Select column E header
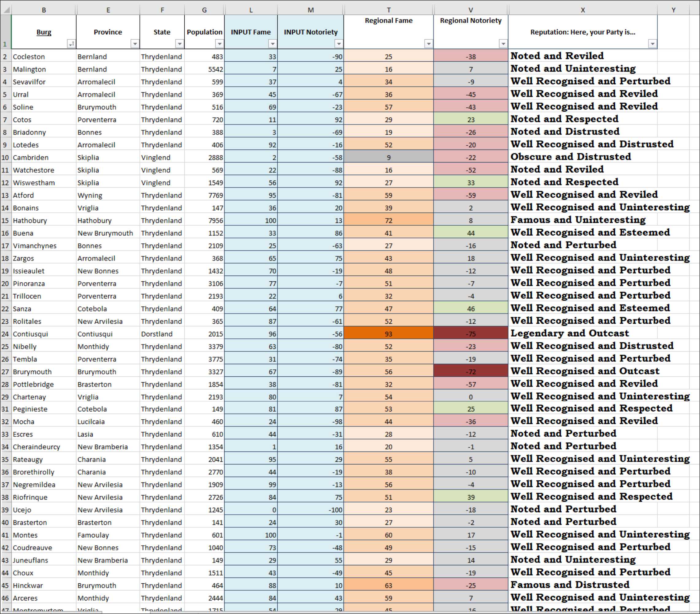Screen dimensions: 700x614 click(x=108, y=10)
